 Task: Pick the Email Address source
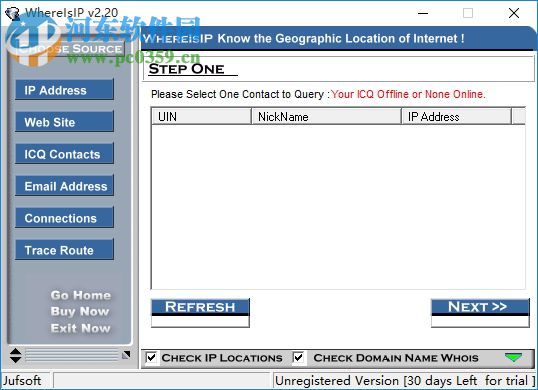[64, 186]
